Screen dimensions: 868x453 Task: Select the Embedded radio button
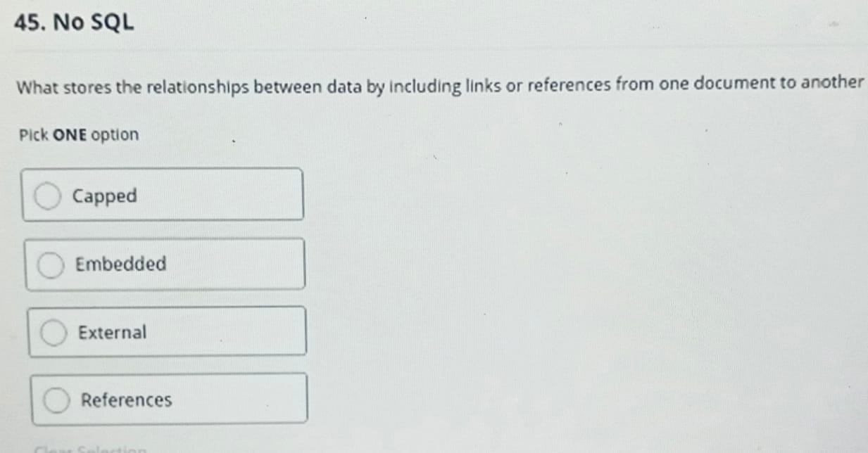click(51, 264)
